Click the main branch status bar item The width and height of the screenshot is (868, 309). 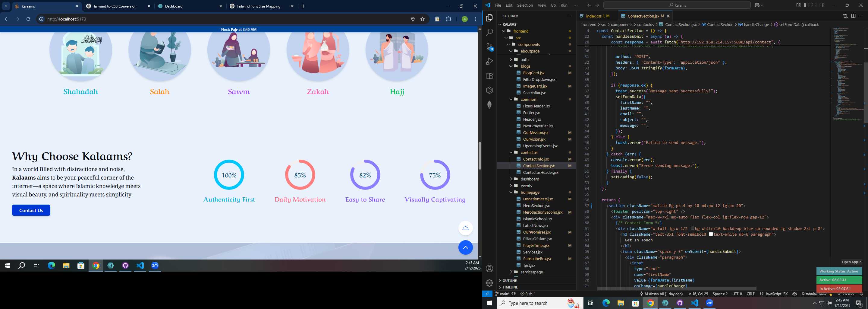[x=502, y=294]
